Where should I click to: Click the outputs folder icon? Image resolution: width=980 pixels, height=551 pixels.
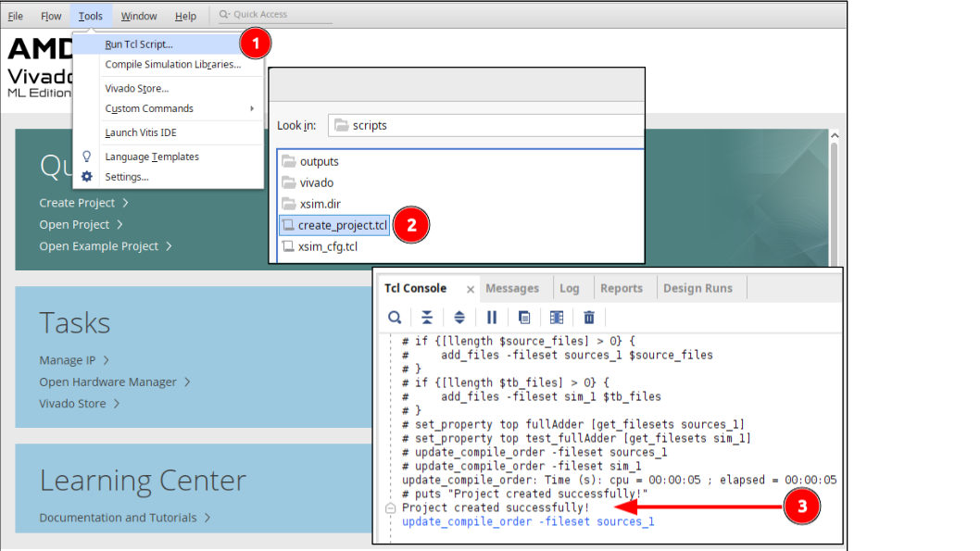(289, 161)
